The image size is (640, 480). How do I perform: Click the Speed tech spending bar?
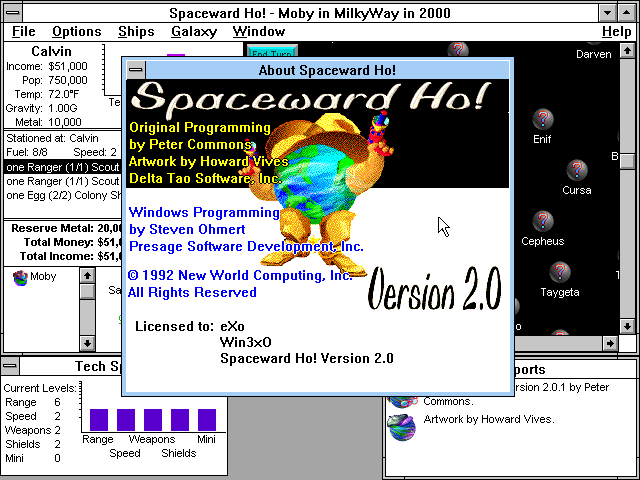[x=126, y=420]
